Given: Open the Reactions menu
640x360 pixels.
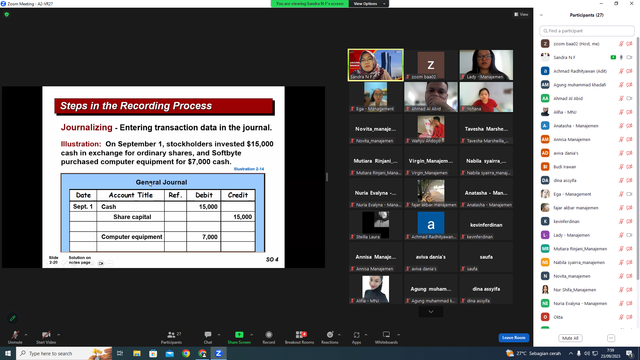Looking at the screenshot, I should (330, 337).
